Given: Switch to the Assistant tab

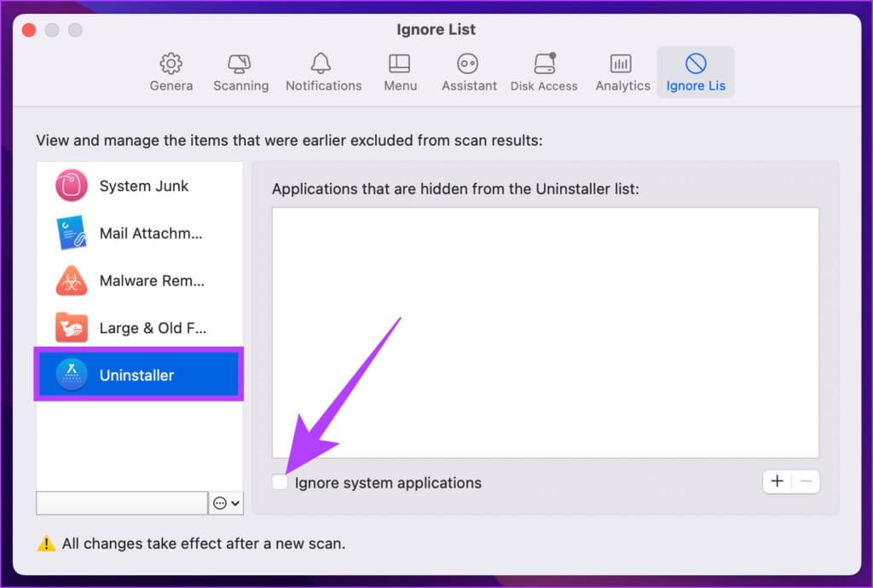Looking at the screenshot, I should click(x=469, y=72).
